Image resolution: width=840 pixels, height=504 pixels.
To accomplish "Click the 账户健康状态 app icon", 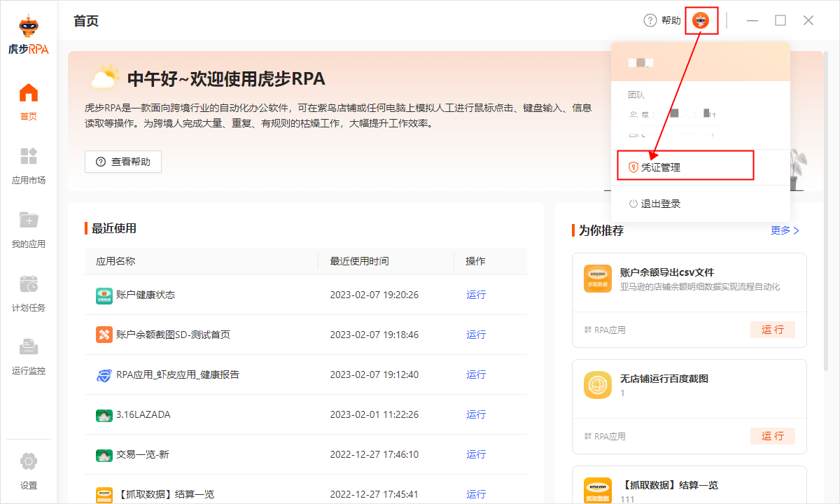I will (104, 295).
